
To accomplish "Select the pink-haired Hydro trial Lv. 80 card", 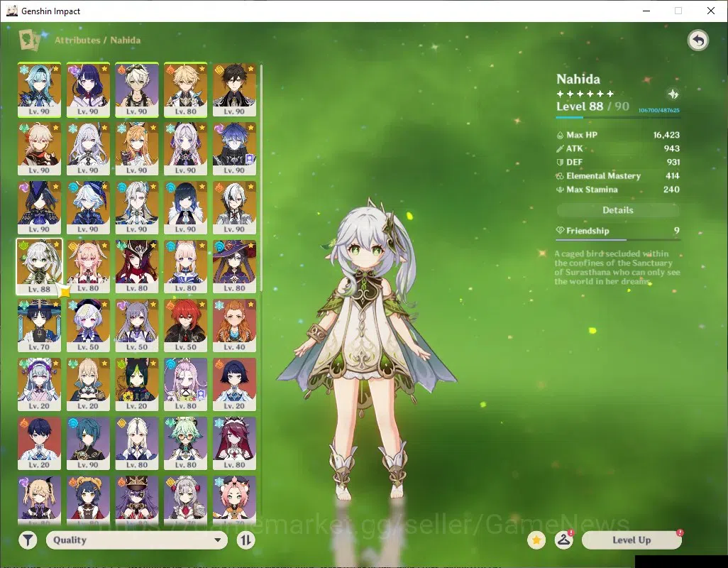I will click(x=186, y=385).
